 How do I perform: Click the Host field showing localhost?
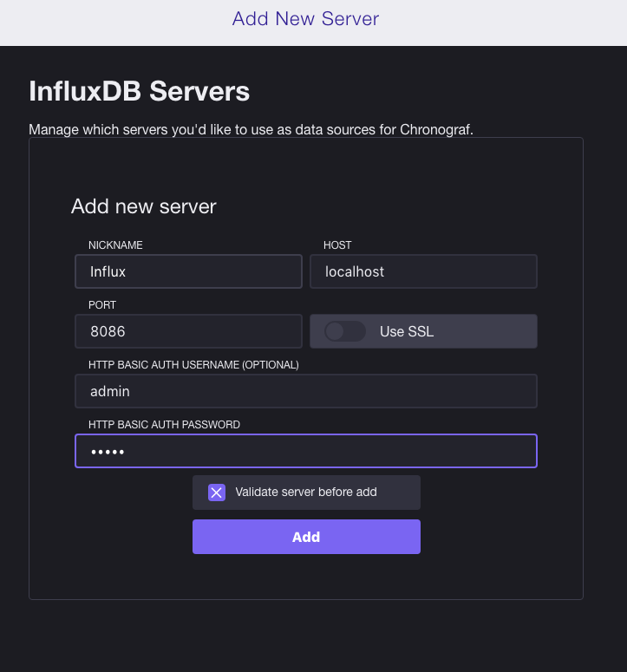pos(423,271)
